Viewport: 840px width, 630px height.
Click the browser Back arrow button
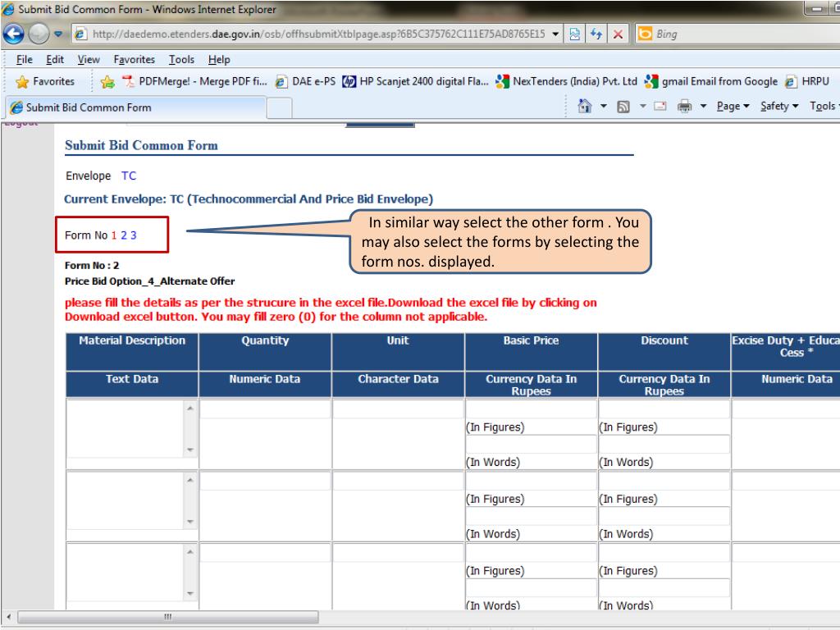tap(13, 34)
